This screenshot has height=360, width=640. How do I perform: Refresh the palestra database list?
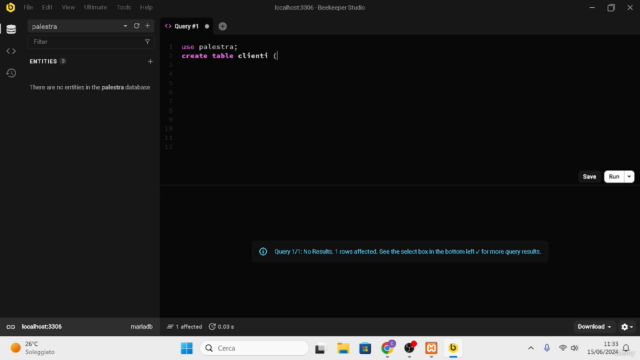(136, 26)
